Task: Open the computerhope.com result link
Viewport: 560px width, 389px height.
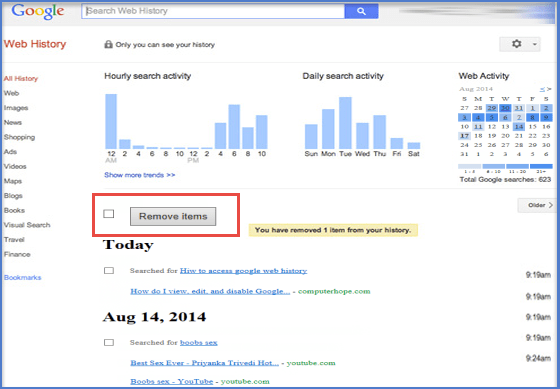Action: (210, 291)
